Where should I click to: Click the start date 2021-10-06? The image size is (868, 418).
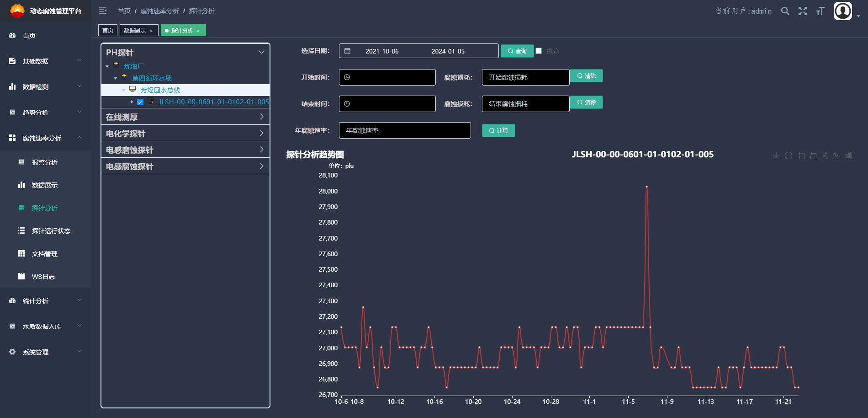pos(382,51)
